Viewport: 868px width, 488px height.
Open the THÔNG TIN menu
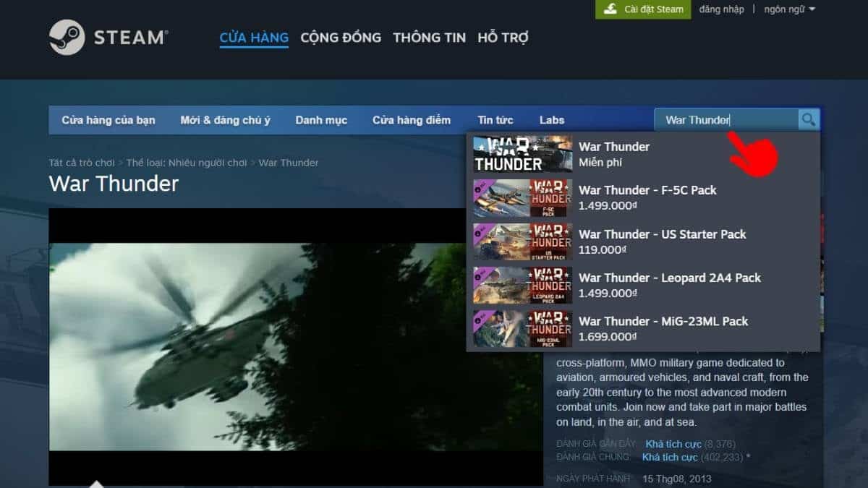(x=429, y=38)
